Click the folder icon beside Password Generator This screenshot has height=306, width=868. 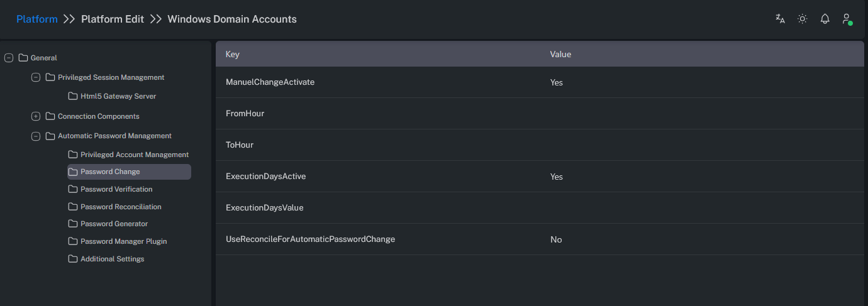[73, 224]
